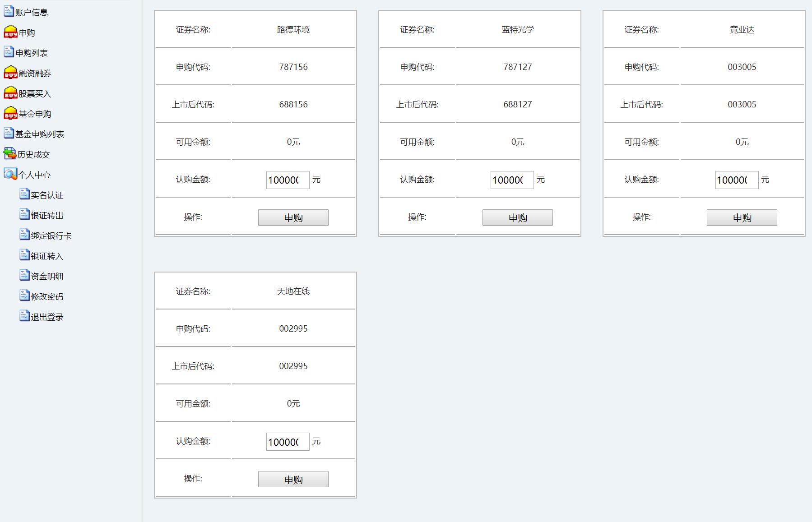Open 银证转入 in the sidebar
The height and width of the screenshot is (522, 812).
47,256
